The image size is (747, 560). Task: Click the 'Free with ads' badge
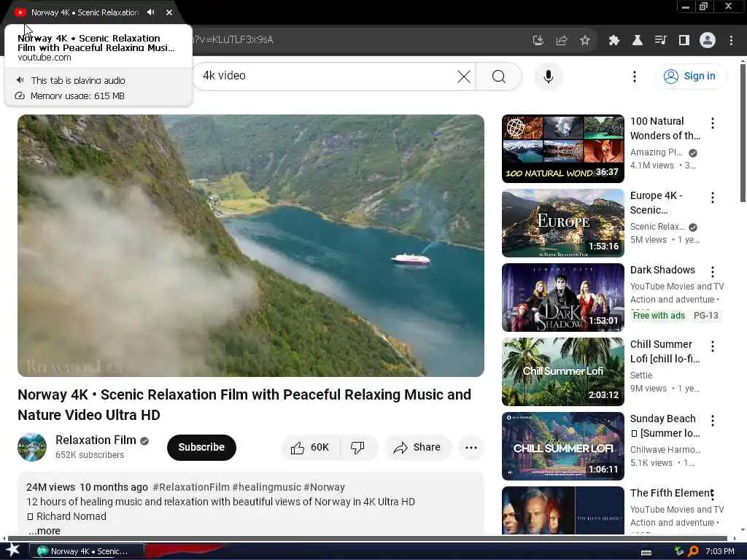pos(659,315)
